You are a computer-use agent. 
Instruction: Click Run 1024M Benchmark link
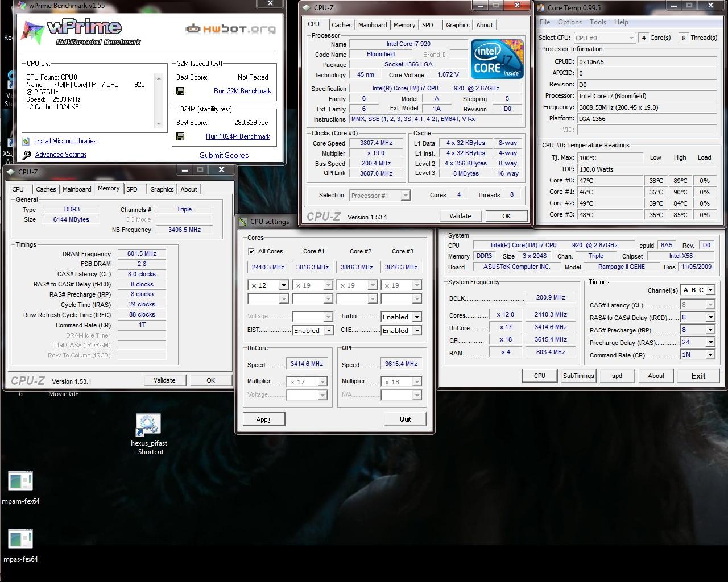(238, 136)
